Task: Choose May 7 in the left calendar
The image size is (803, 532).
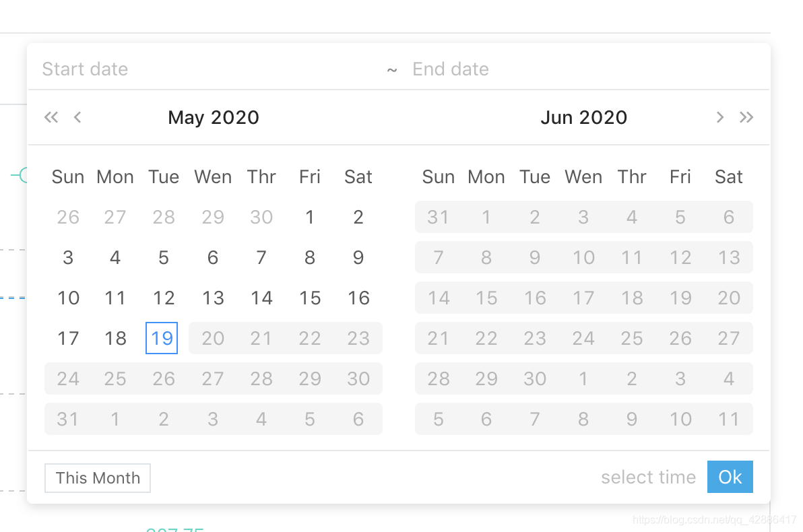Action: pyautogui.click(x=261, y=257)
